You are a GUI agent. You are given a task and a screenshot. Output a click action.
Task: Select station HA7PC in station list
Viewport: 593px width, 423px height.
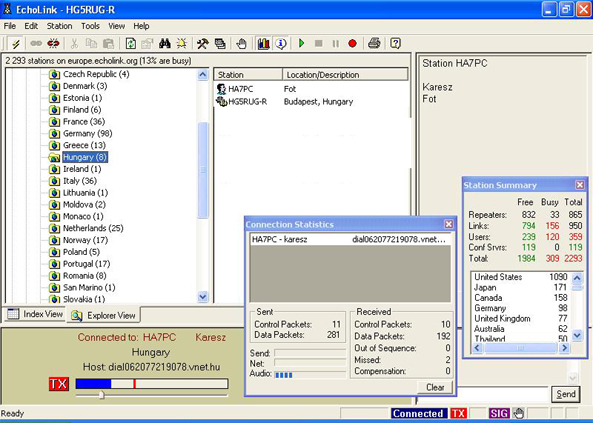click(x=241, y=89)
